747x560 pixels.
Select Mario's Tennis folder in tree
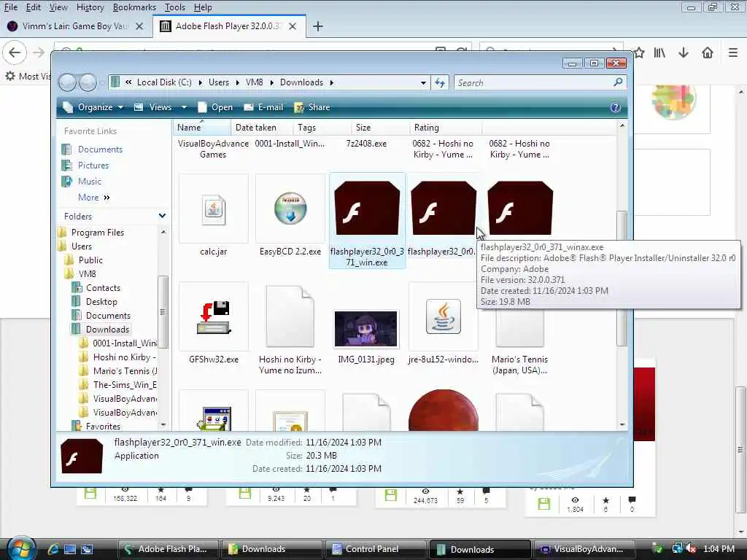(125, 371)
